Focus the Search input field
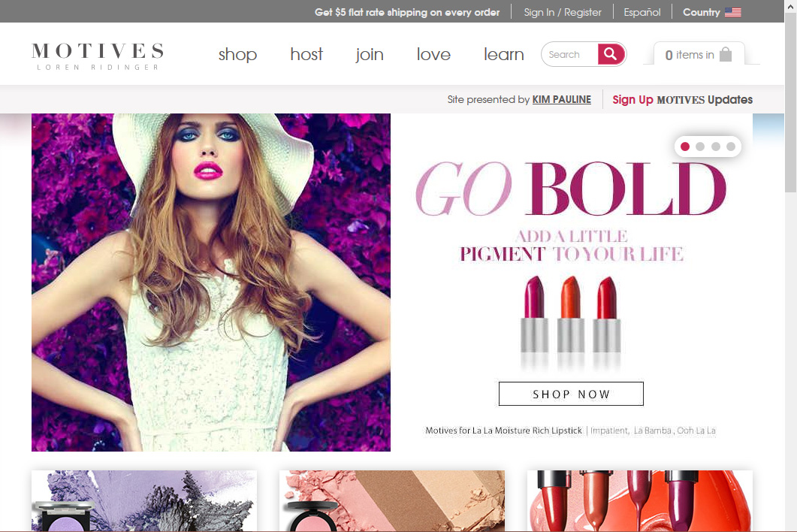797x532 pixels. coord(570,54)
